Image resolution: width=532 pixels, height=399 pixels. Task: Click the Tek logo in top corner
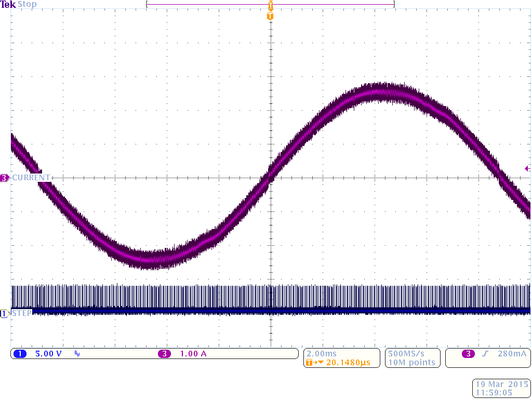coord(8,4)
